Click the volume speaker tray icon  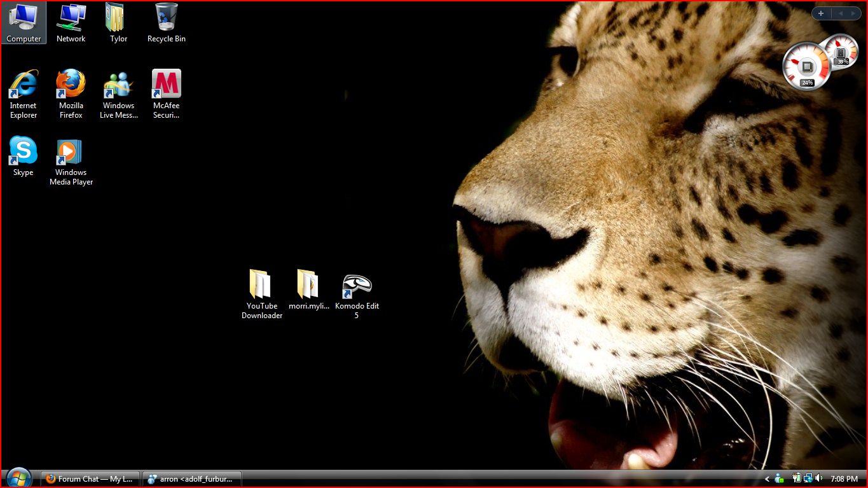point(818,478)
